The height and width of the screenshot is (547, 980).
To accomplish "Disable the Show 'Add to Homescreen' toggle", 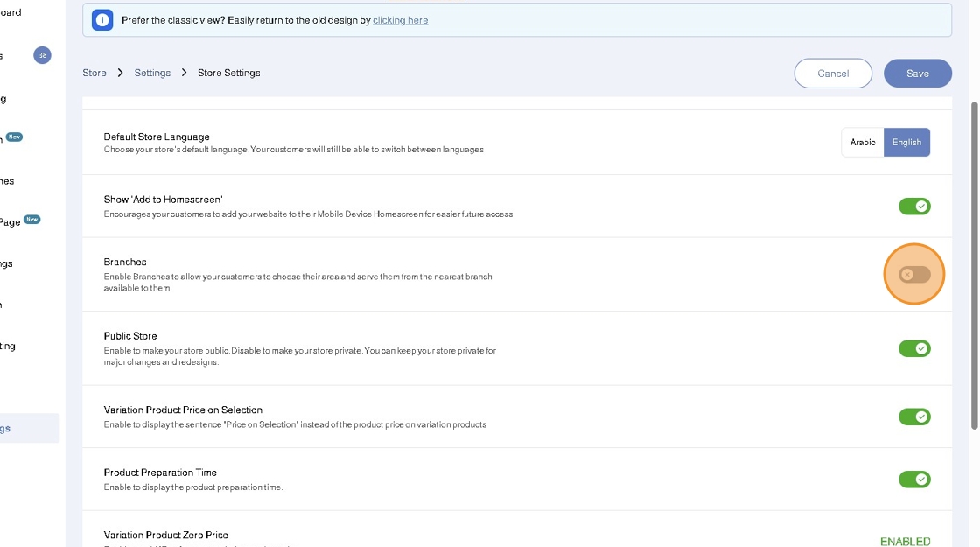I will click(914, 207).
